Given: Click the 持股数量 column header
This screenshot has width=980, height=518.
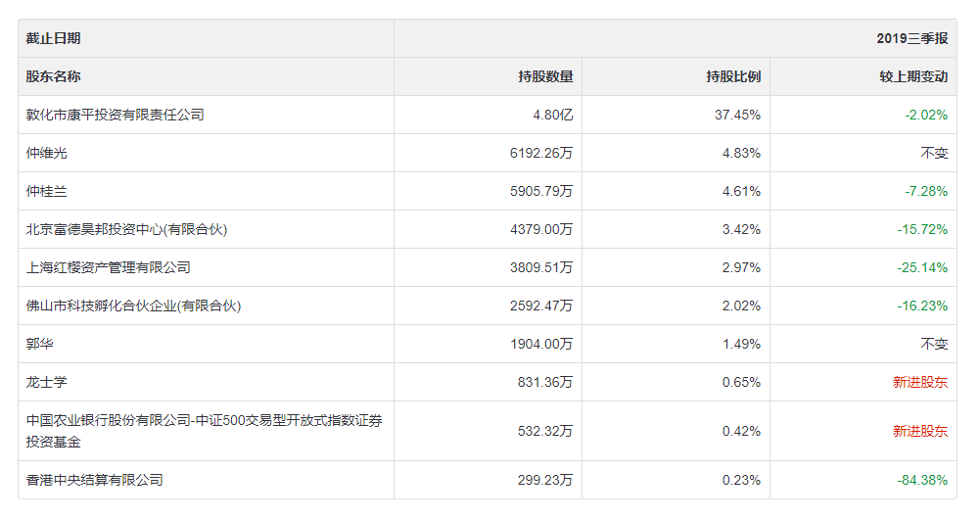Looking at the screenshot, I should point(545,76).
